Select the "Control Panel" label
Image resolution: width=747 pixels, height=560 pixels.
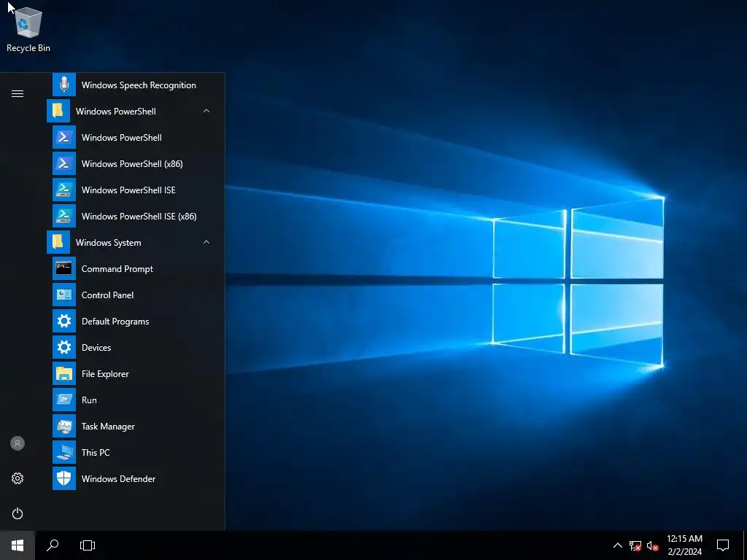[x=107, y=295]
